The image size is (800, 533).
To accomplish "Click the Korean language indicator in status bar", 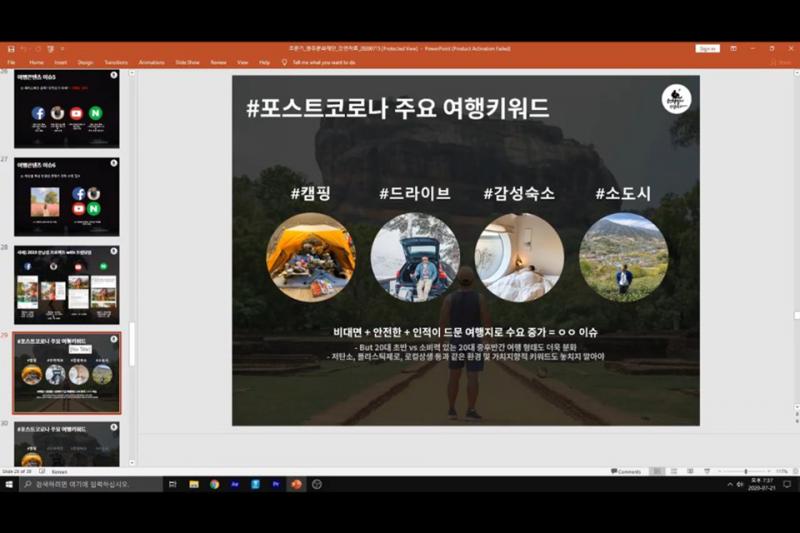I will [59, 472].
